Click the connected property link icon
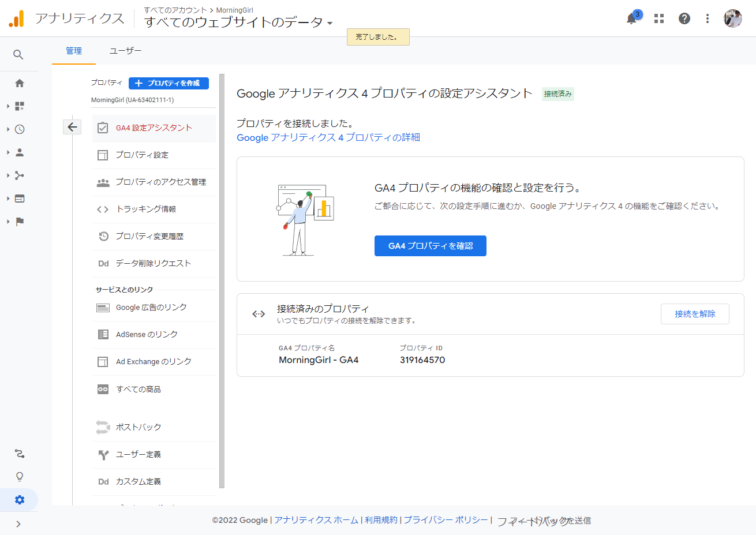Image resolution: width=756 pixels, height=535 pixels. click(259, 314)
